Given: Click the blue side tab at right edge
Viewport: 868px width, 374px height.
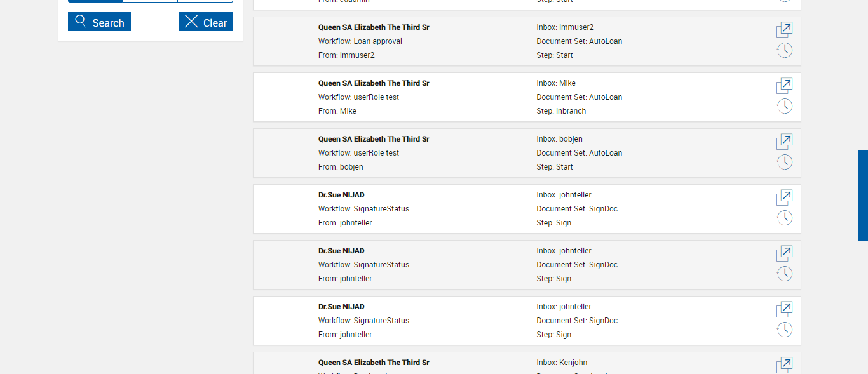Looking at the screenshot, I should pyautogui.click(x=863, y=196).
